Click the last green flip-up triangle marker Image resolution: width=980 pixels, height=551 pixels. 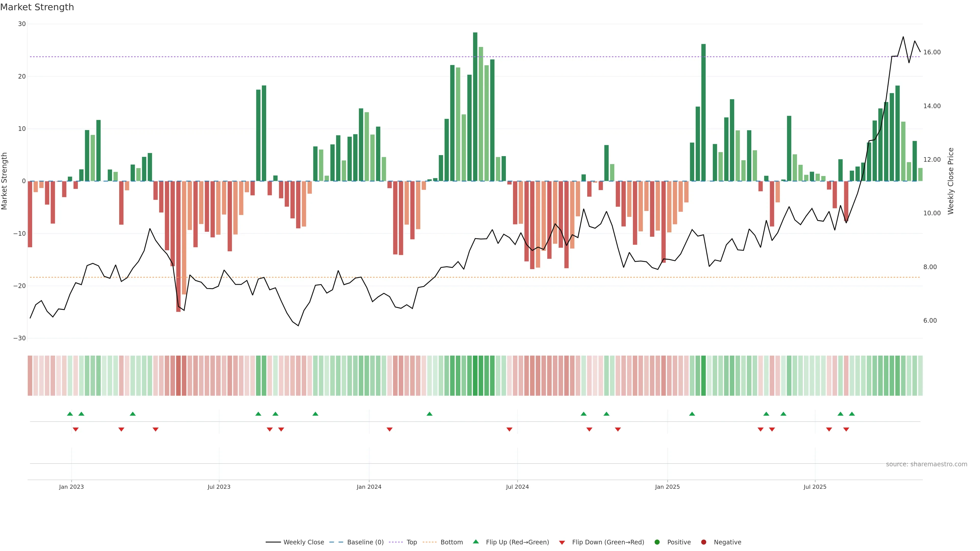852,414
